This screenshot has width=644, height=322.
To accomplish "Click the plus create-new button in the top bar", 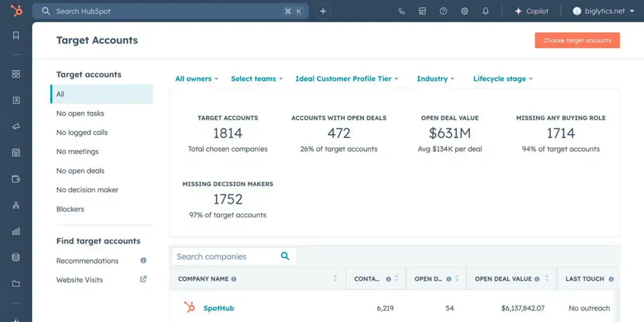I will pyautogui.click(x=323, y=11).
